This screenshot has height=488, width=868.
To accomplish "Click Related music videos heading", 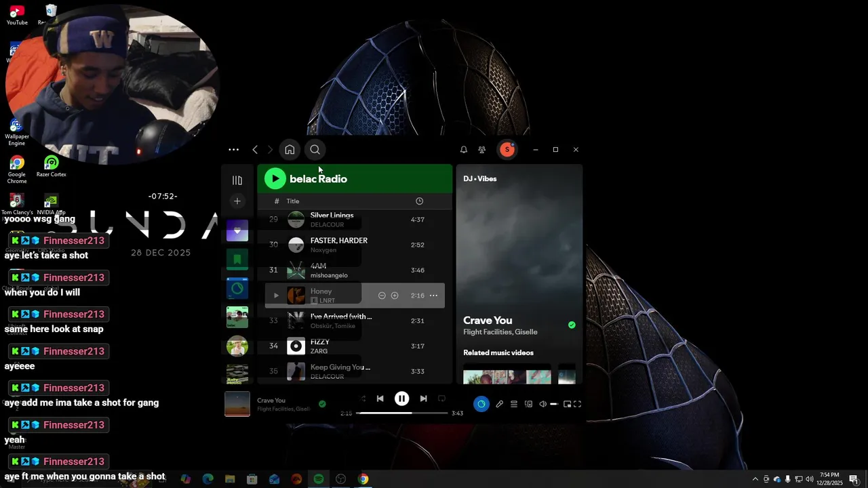I will tap(498, 352).
